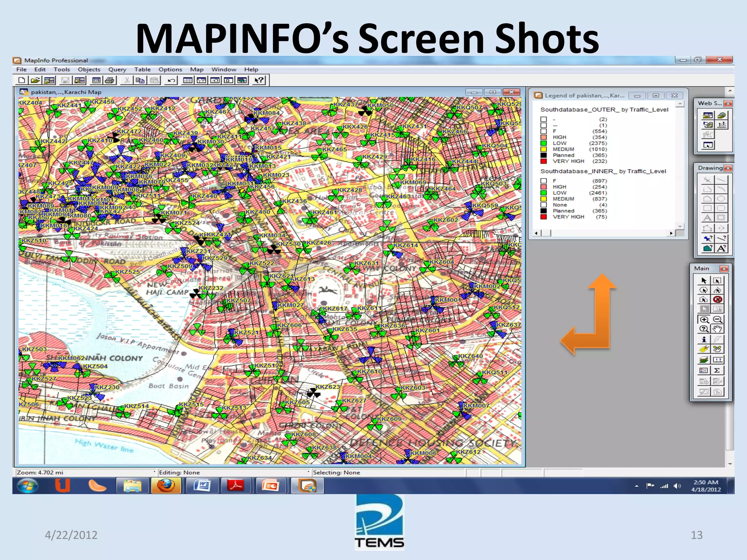
Task: Open Change View with the question-mark magnifier
Action: tap(704, 329)
